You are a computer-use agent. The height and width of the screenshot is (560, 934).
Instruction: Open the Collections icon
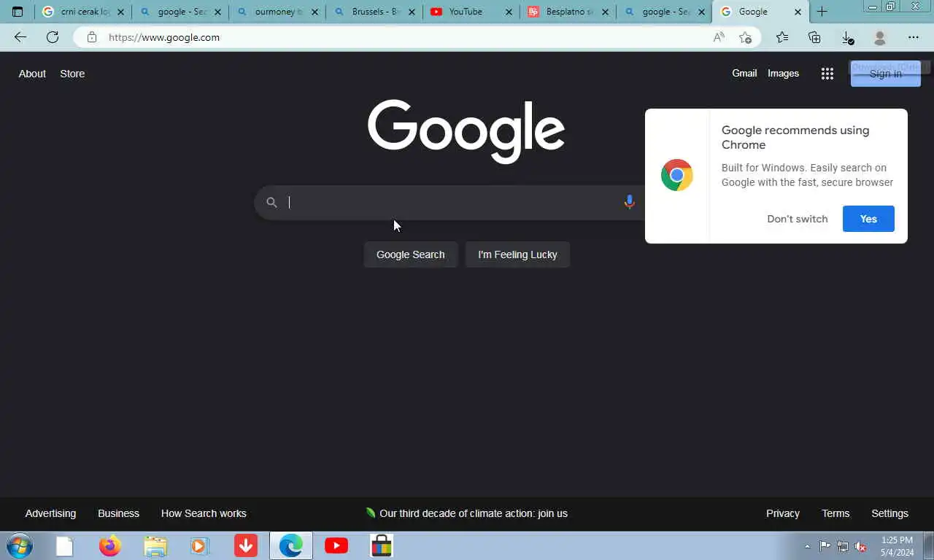(x=814, y=37)
